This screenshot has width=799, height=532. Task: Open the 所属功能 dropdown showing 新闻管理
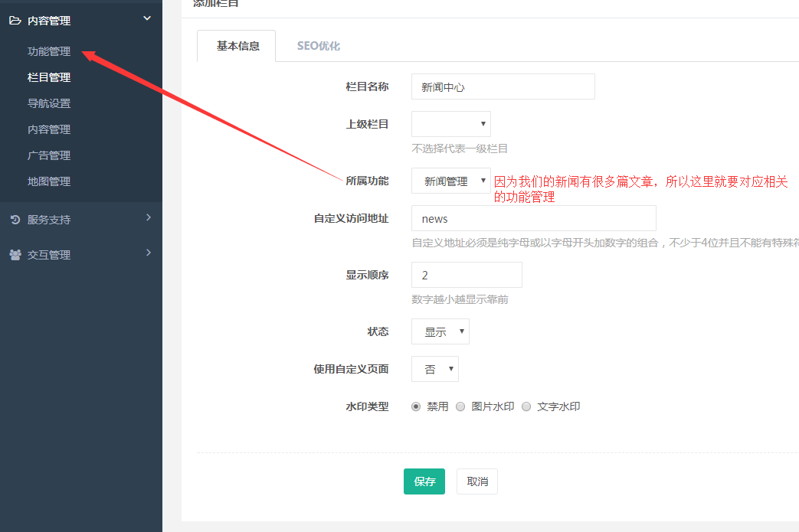click(x=450, y=181)
